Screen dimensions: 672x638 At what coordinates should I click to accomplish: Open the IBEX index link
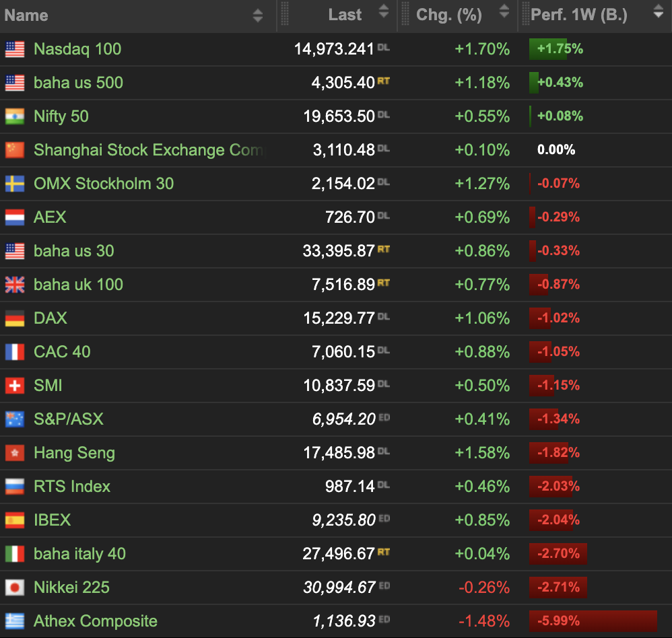tap(53, 520)
